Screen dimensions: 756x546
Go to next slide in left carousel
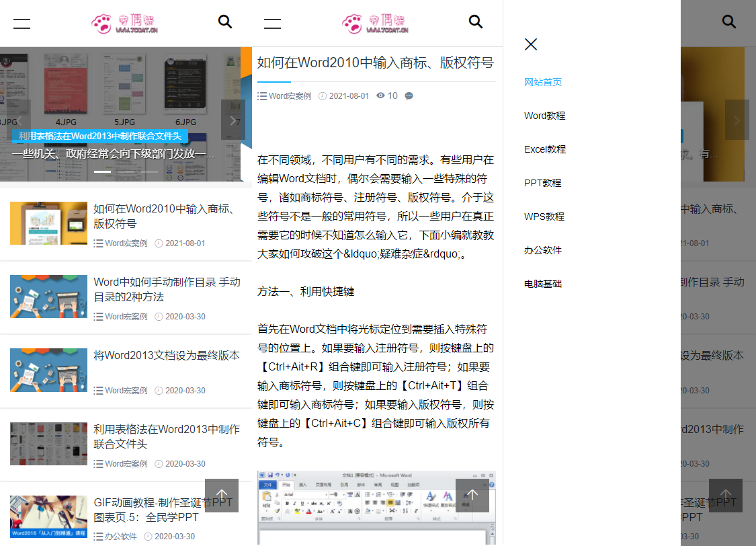coord(233,120)
